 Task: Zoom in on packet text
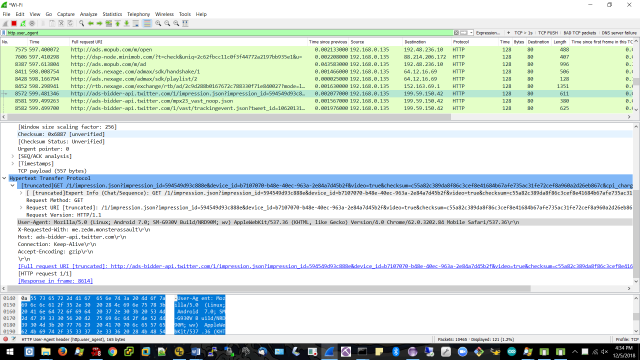tap(158, 24)
